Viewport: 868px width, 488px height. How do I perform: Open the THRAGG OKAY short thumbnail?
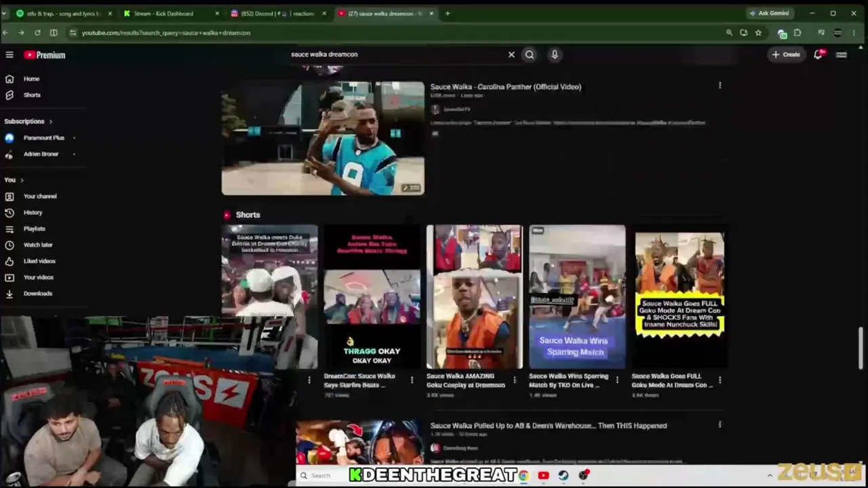(x=372, y=297)
